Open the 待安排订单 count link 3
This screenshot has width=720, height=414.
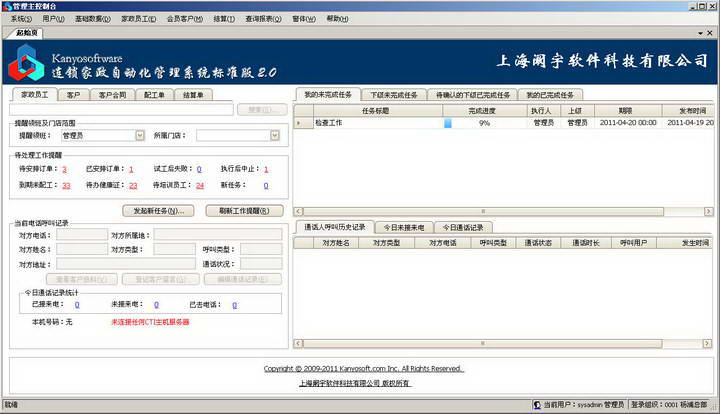64,169
